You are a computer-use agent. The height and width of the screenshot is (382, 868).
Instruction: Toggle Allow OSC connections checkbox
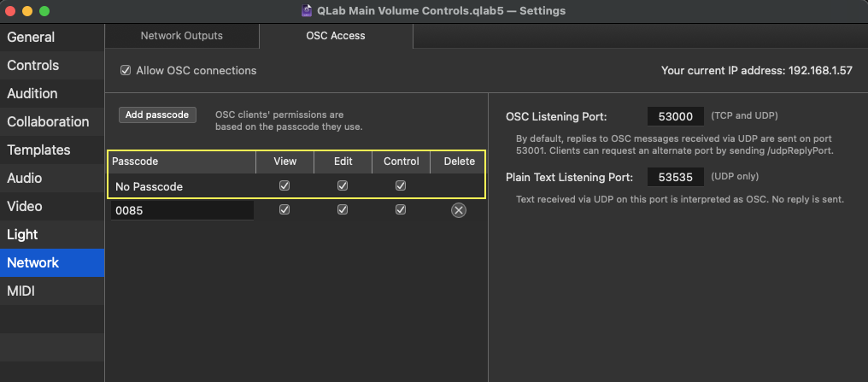pos(126,71)
